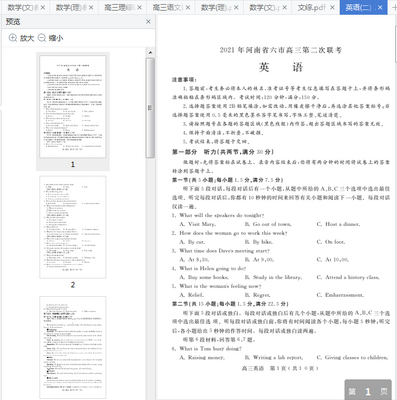The image size is (397, 400).
Task: Click option 'C. At 10:00.'
Action: pyautogui.click(x=333, y=259)
